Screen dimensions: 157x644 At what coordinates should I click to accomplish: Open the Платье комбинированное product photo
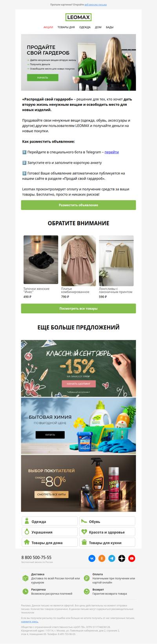tap(78, 260)
